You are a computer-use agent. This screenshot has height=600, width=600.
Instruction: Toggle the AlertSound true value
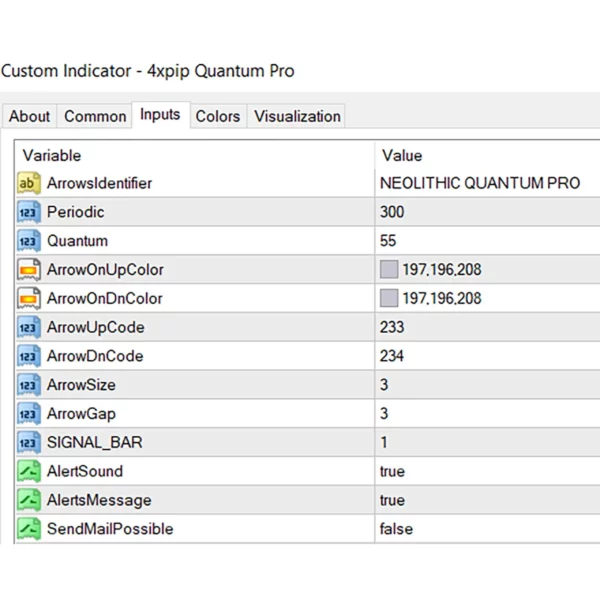coord(392,471)
